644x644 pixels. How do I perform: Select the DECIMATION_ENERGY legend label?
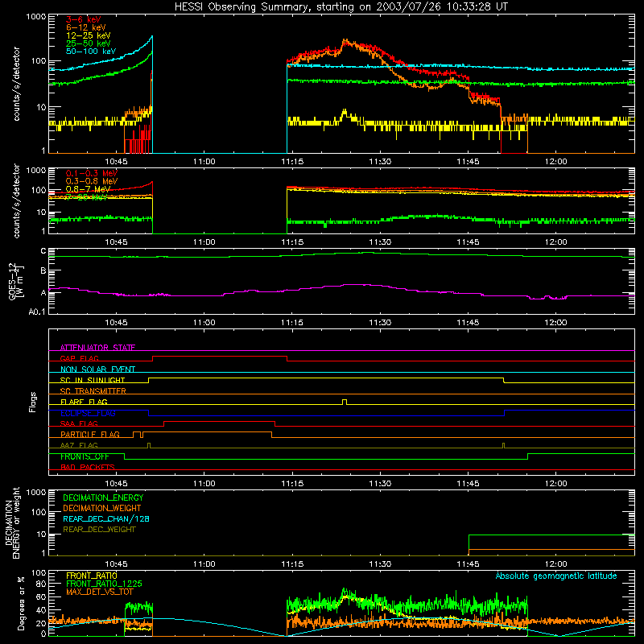(103, 497)
